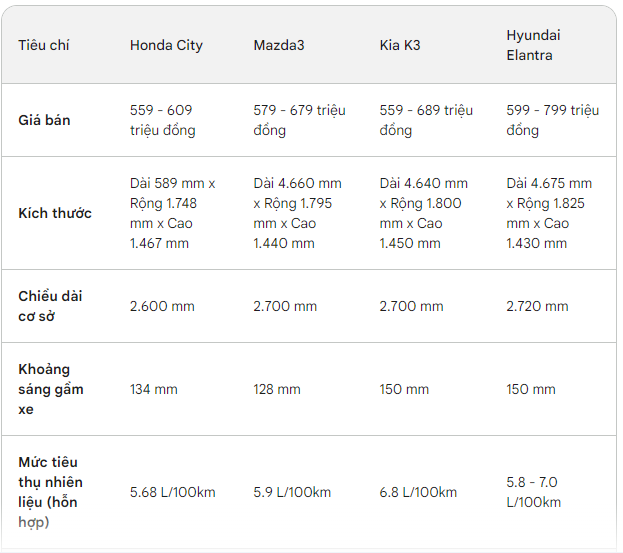This screenshot has height=553, width=623.
Task: Click the Kích thước row label
Action: coord(55,213)
